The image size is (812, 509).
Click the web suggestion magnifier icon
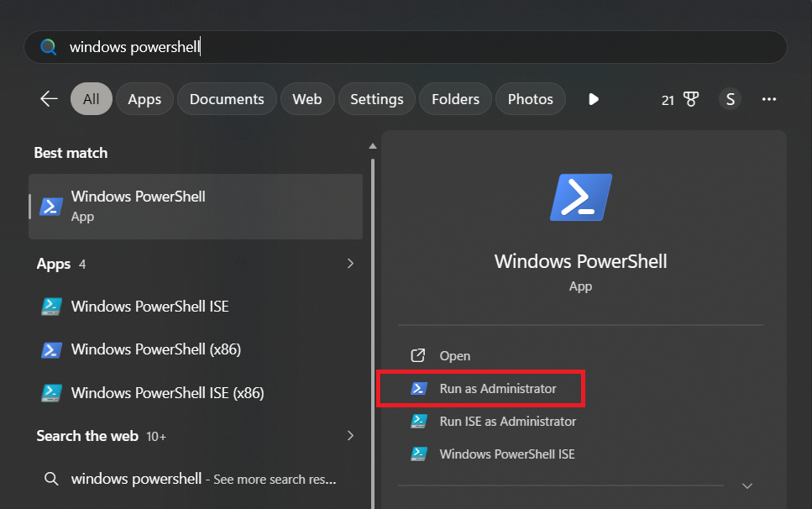point(50,479)
